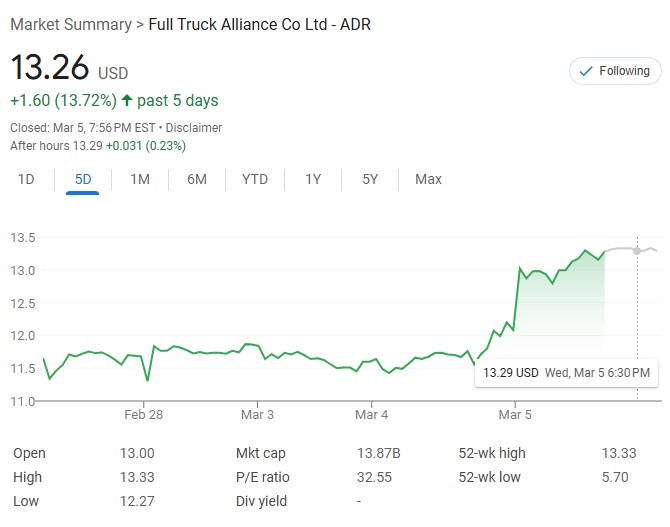Click the P/E ratio value 32.55
Screen dimensions: 670x527
click(x=374, y=477)
